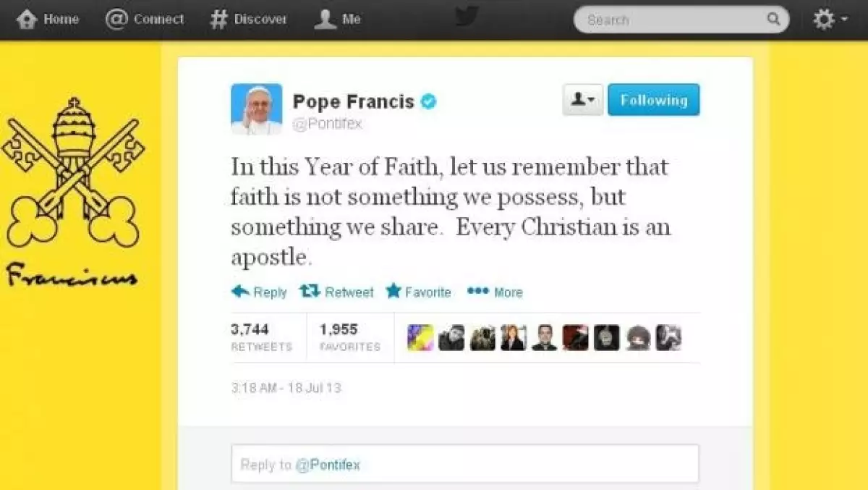Go to the Home tab
868x490 pixels.
point(48,20)
